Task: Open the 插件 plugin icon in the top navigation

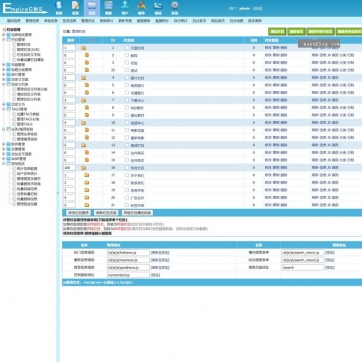Action: pyautogui.click(x=141, y=6)
